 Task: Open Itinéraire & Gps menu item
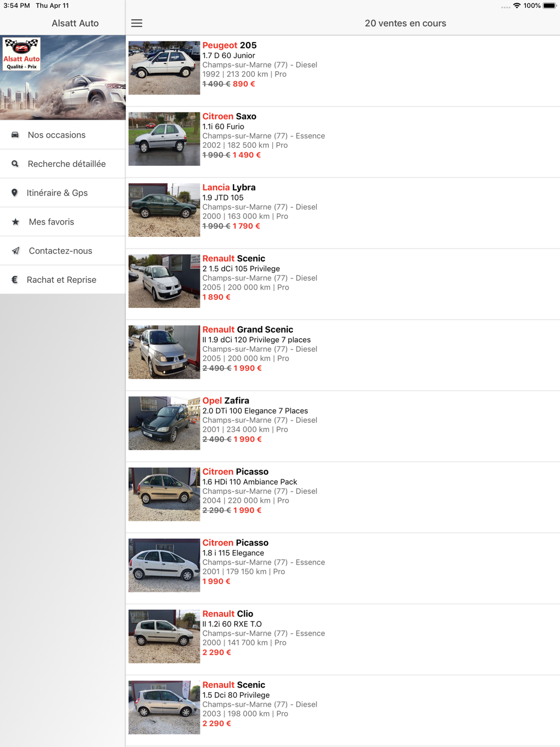pyautogui.click(x=63, y=193)
